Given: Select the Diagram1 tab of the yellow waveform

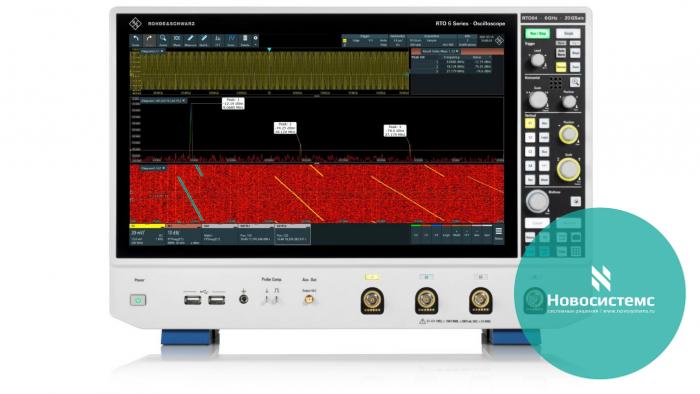Looking at the screenshot, I should [152, 51].
